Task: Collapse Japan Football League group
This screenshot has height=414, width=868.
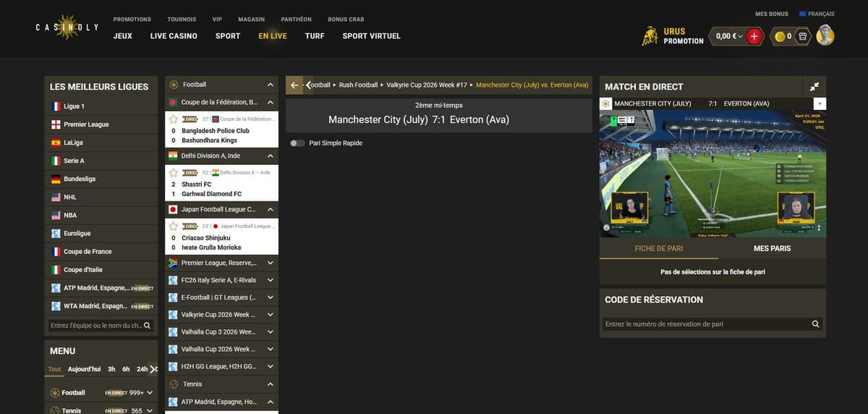Action: [271, 209]
